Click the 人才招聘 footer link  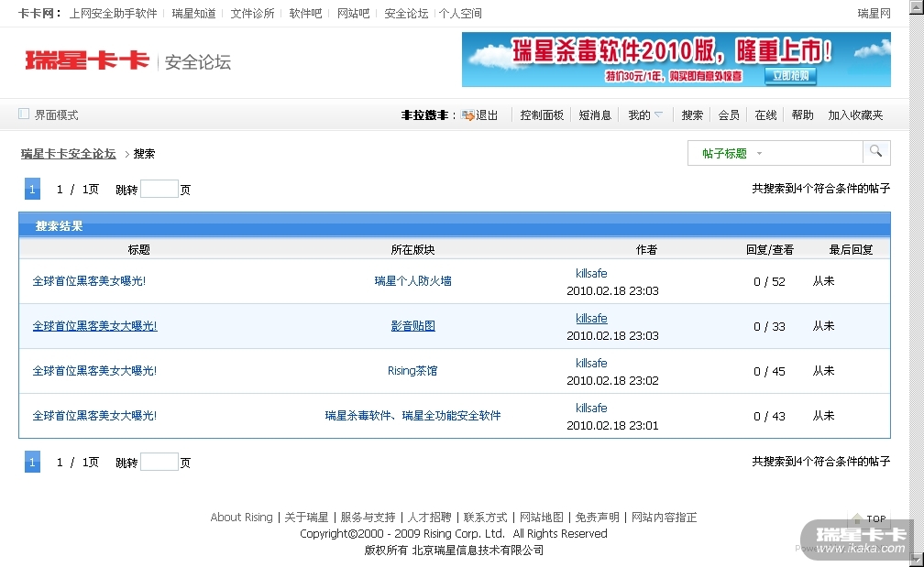click(x=430, y=517)
